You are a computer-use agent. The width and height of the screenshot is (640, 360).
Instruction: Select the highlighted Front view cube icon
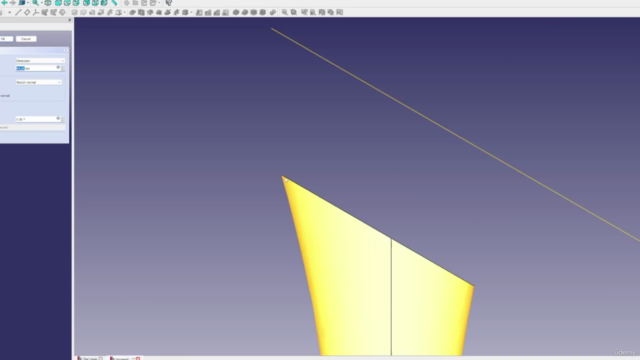click(x=58, y=2)
